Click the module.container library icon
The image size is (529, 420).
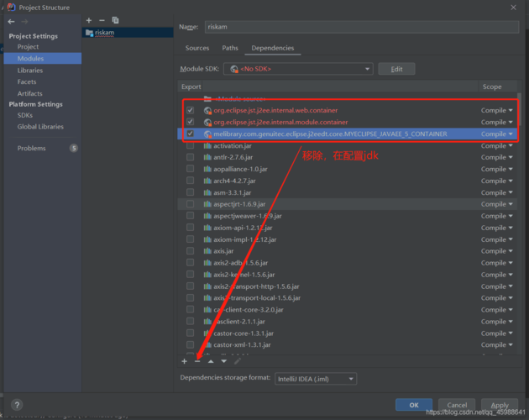pyautogui.click(x=207, y=122)
